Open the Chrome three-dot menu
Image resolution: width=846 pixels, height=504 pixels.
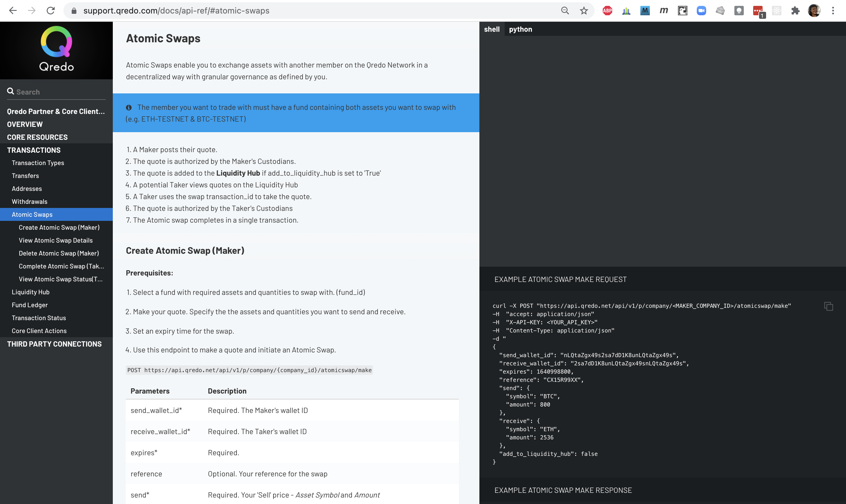(x=833, y=11)
